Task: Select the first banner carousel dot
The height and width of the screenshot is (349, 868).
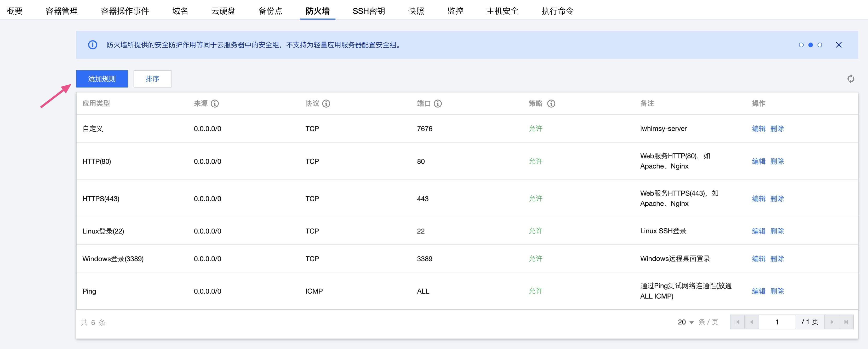Action: pos(801,45)
